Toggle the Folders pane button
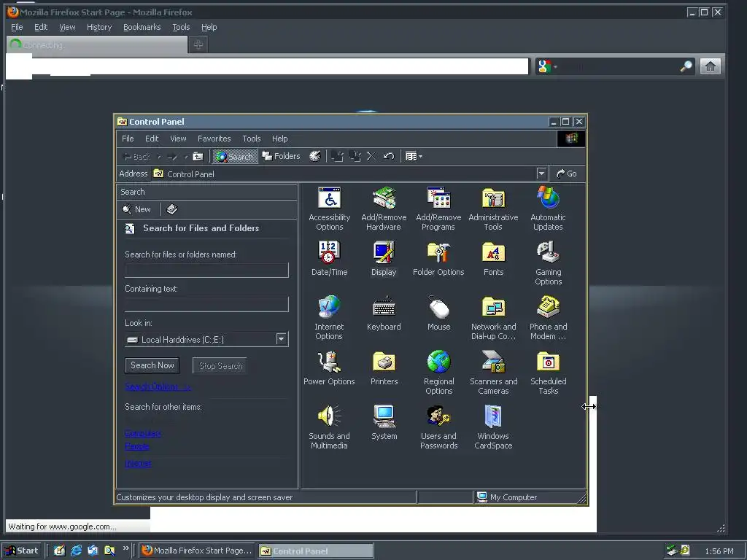The image size is (747, 560). point(281,156)
